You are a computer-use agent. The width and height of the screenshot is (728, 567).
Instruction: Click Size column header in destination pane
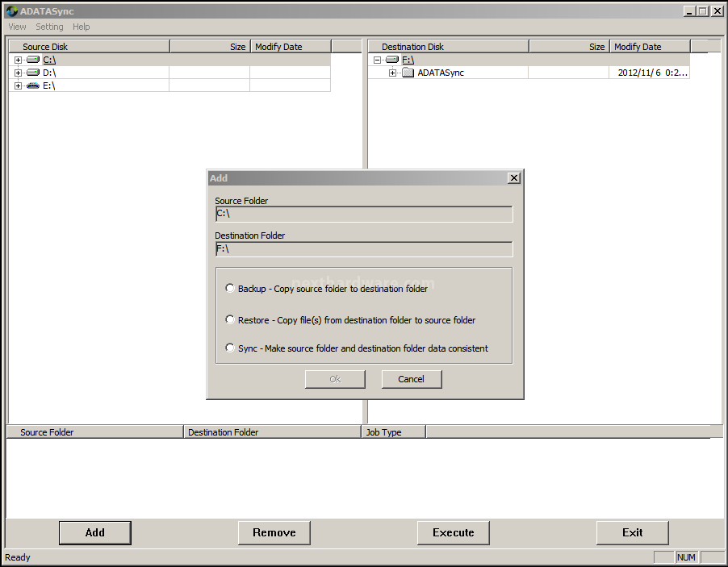(570, 47)
